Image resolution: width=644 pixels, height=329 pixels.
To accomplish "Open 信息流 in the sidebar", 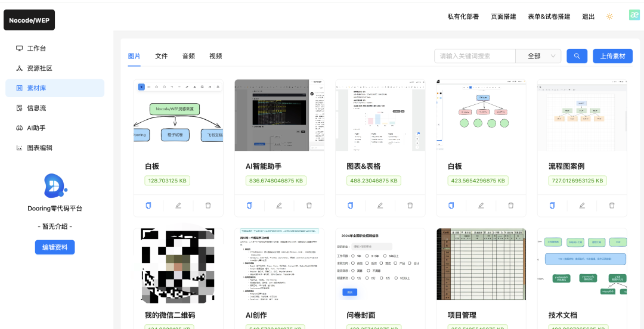I will pos(55,108).
